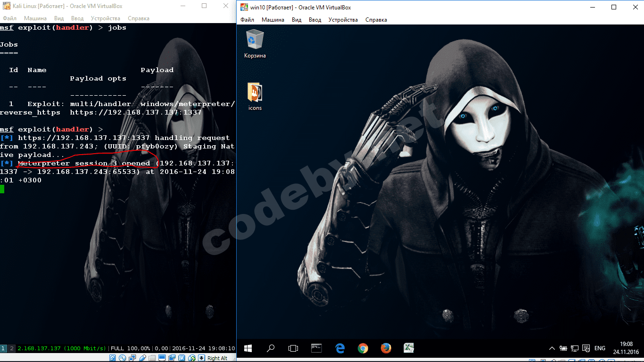The image size is (644, 362).
Task: Click the power/battery tray icon
Action: tap(563, 348)
